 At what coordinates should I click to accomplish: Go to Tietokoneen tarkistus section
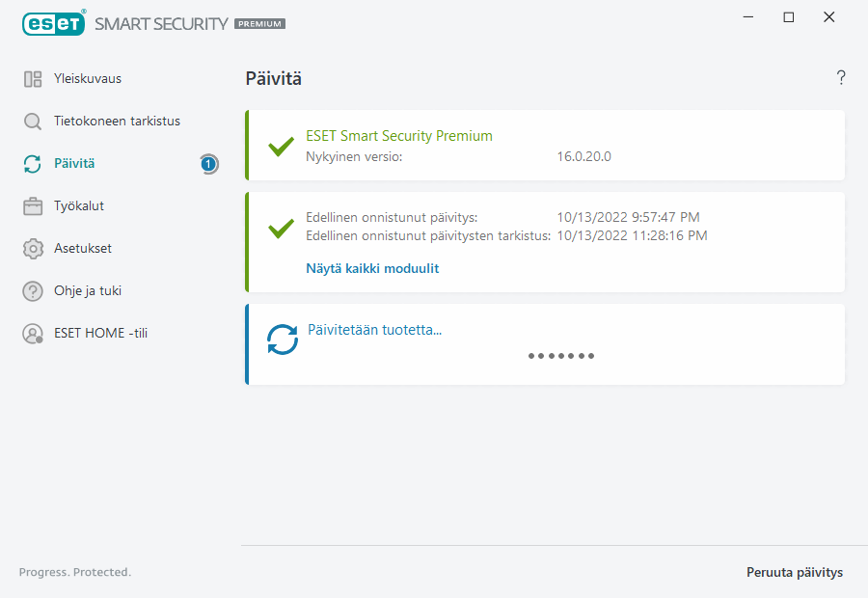point(117,122)
